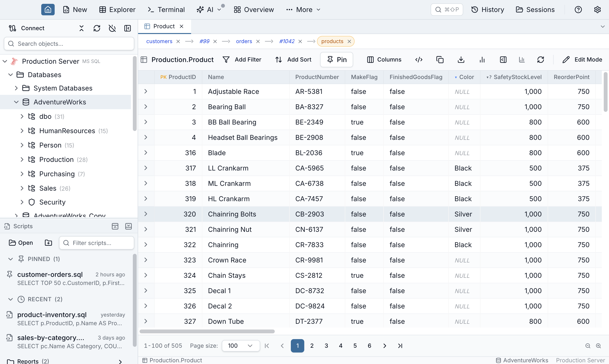The image size is (609, 364).
Task: Open the Terminal view
Action: click(166, 10)
